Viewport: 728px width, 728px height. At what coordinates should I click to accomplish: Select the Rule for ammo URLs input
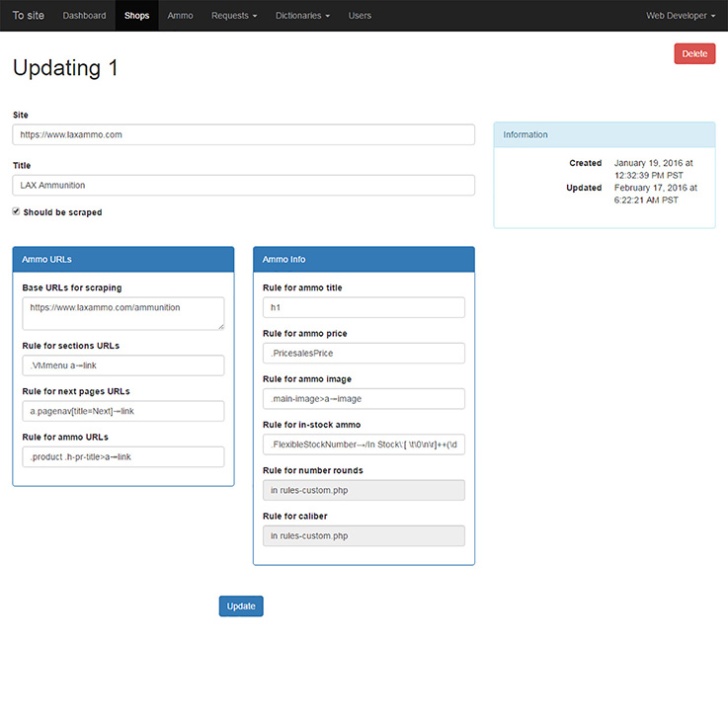122,456
